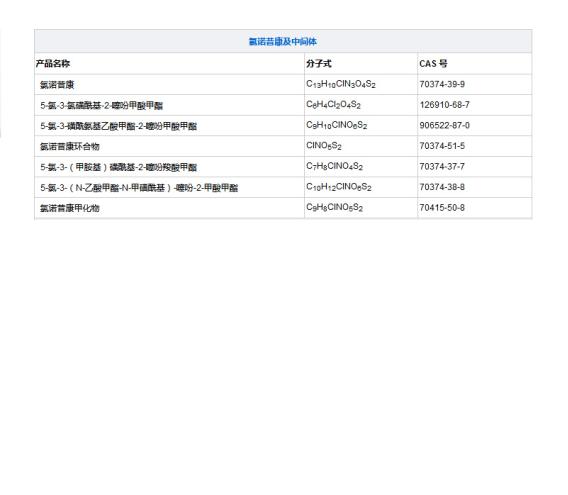Click the CAS 号 column header

(433, 63)
